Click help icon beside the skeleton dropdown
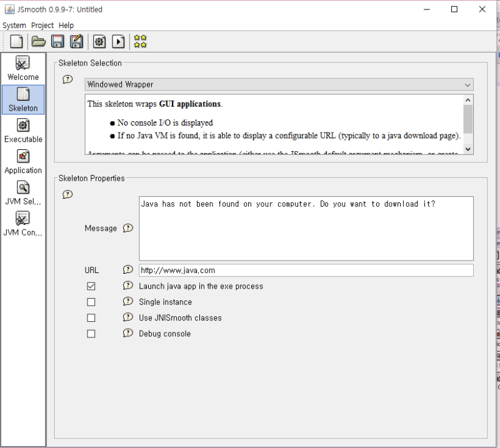This screenshot has height=448, width=500. (x=67, y=79)
